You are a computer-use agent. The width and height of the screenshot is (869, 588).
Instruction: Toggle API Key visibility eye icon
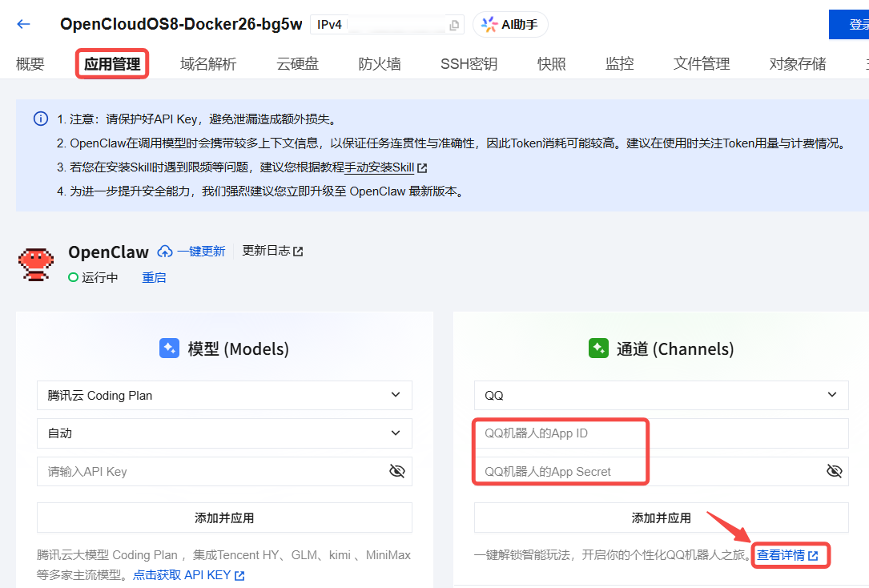(396, 471)
